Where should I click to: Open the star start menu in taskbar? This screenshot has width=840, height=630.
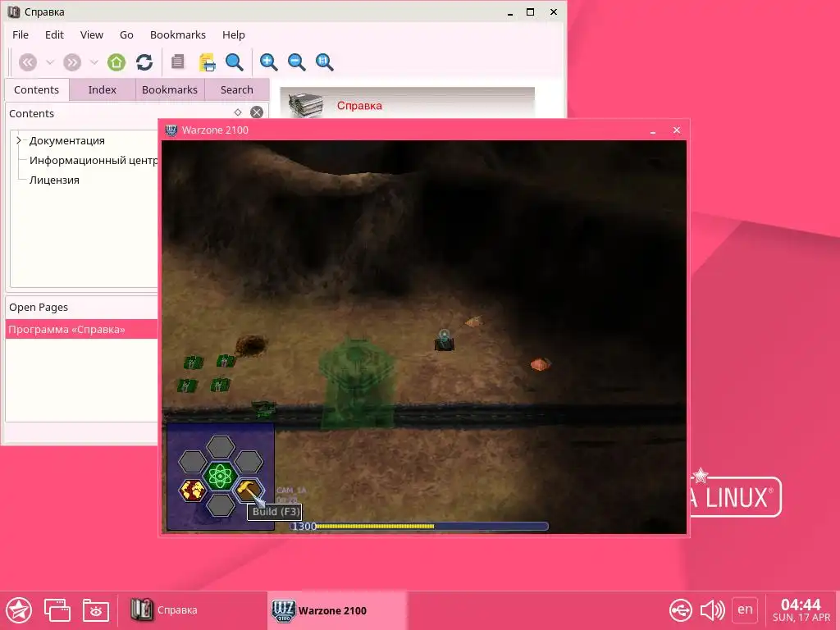tap(20, 610)
